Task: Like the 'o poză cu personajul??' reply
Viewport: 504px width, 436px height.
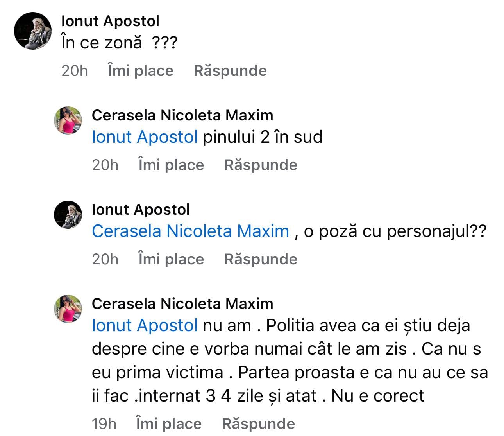Action: point(171,259)
